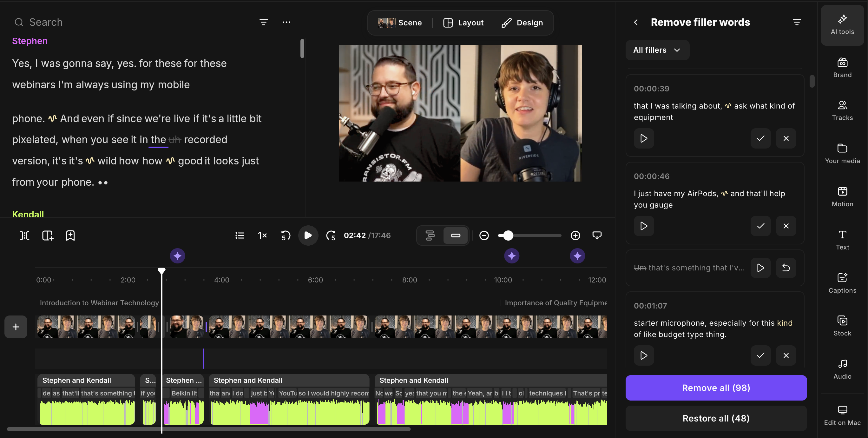Open the Brand sidebar panel
This screenshot has height=438, width=868.
(x=842, y=68)
